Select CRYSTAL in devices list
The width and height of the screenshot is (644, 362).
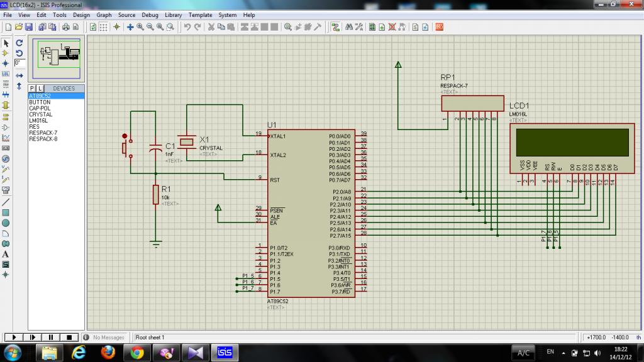click(x=56, y=114)
